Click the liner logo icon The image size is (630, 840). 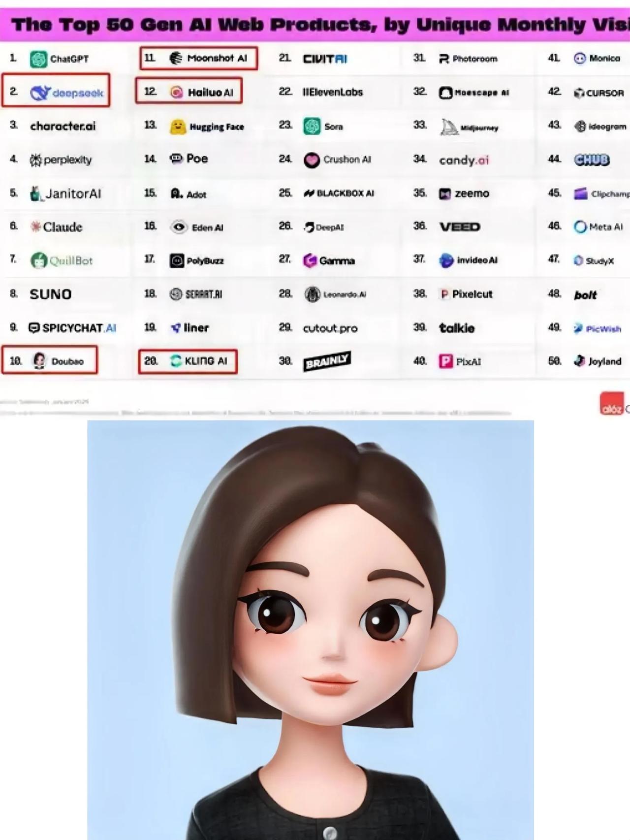click(x=176, y=328)
